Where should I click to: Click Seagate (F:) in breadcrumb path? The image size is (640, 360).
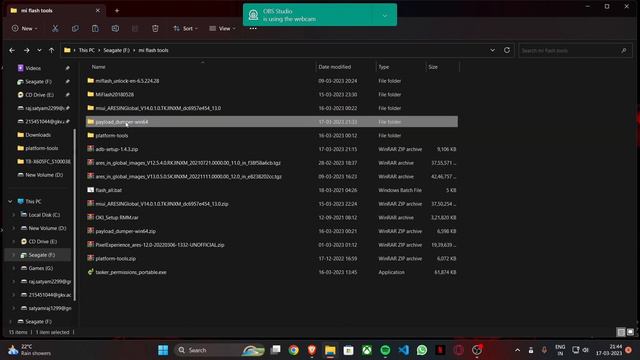click(116, 50)
